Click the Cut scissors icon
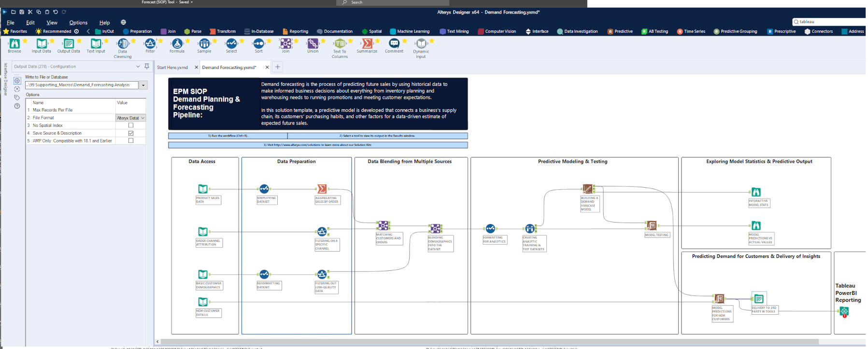The width and height of the screenshot is (868, 349). pos(30,12)
